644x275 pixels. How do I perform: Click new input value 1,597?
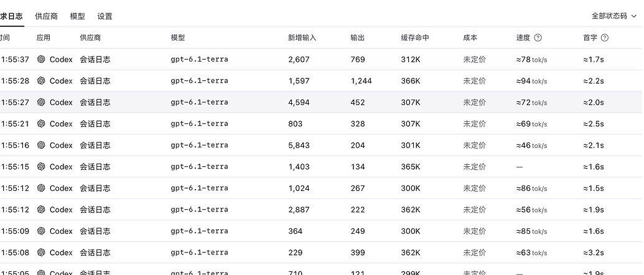point(299,81)
